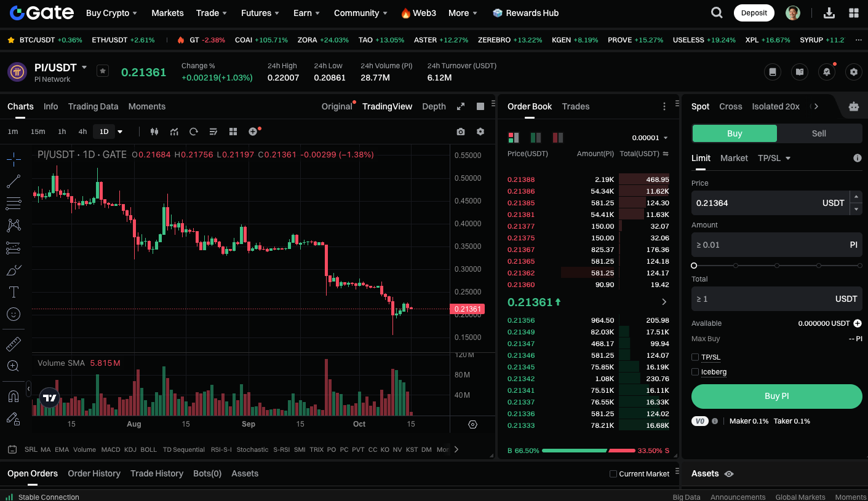Open chart settings gear icon
This screenshot has width=868, height=501.
coord(480,132)
